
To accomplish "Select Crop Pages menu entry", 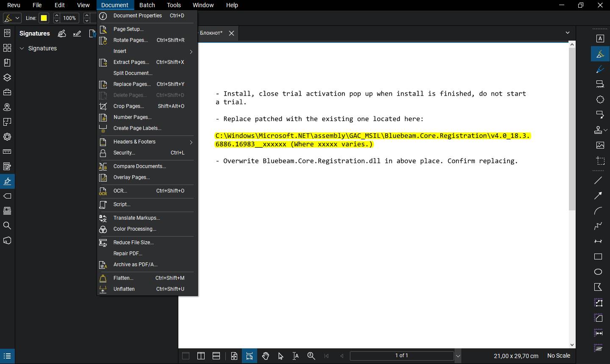I will 147,106.
